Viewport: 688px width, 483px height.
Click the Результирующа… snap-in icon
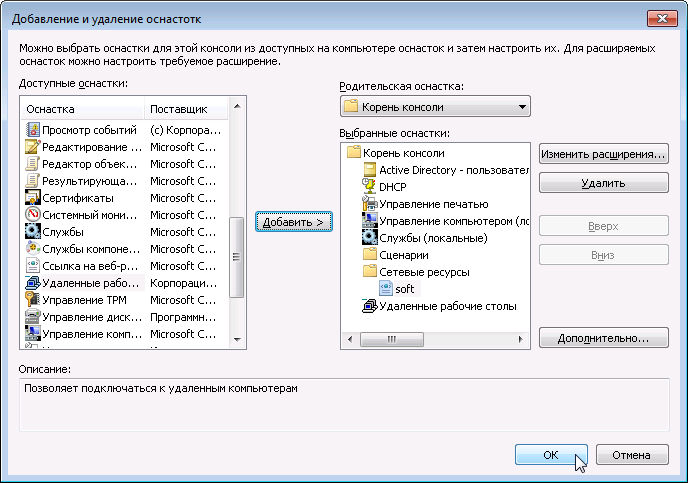[32, 181]
